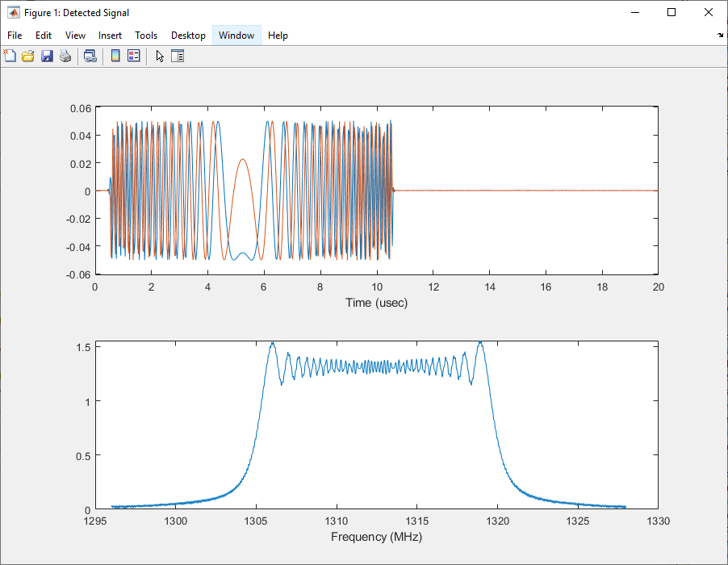Expand the toolbar dock arrow at right
Image resolution: width=728 pixels, height=565 pixels.
720,36
